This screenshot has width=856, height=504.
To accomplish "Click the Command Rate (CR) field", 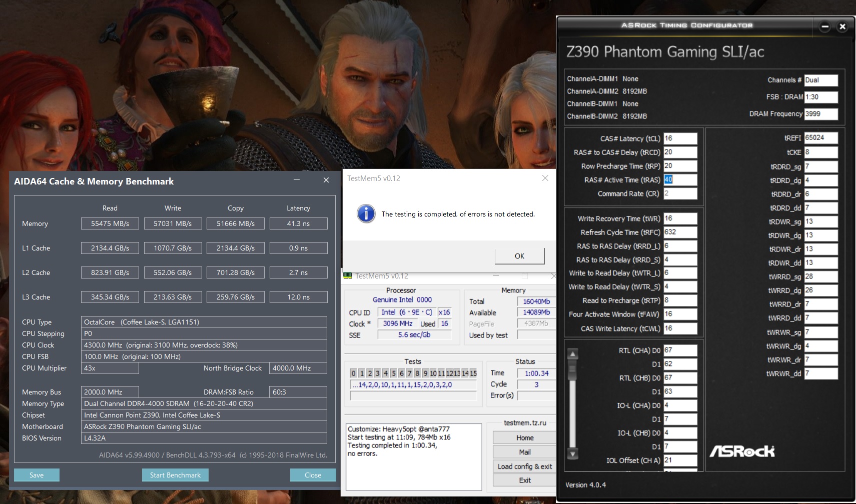I will (680, 193).
